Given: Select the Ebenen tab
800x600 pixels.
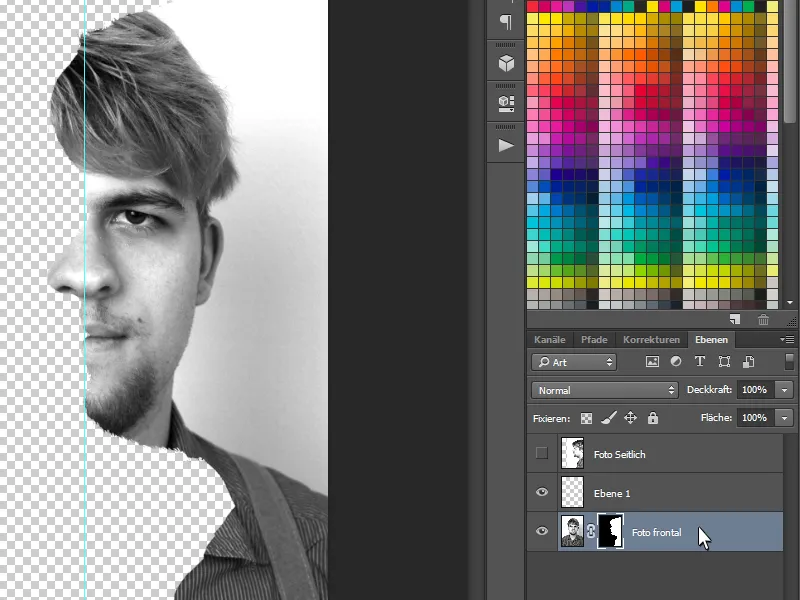Looking at the screenshot, I should [x=711, y=339].
